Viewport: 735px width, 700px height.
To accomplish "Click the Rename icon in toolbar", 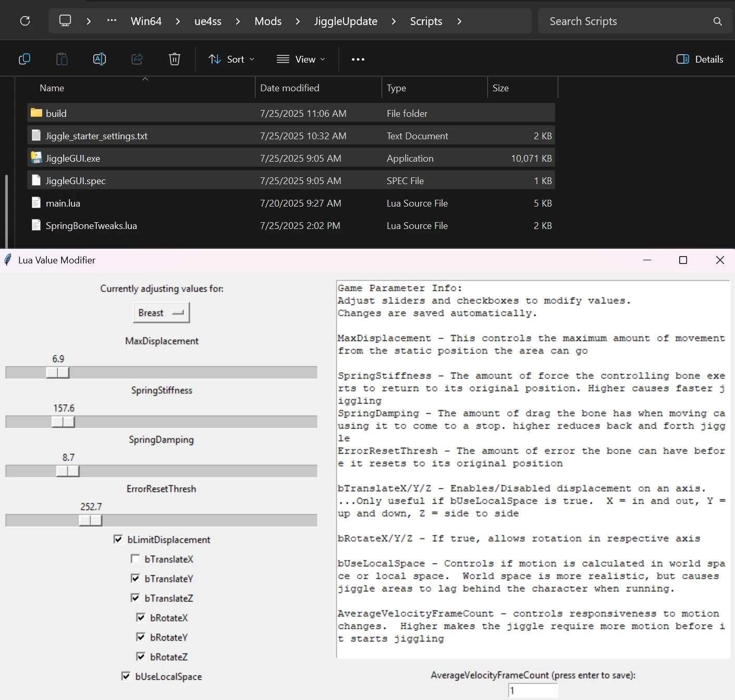I will tap(99, 59).
